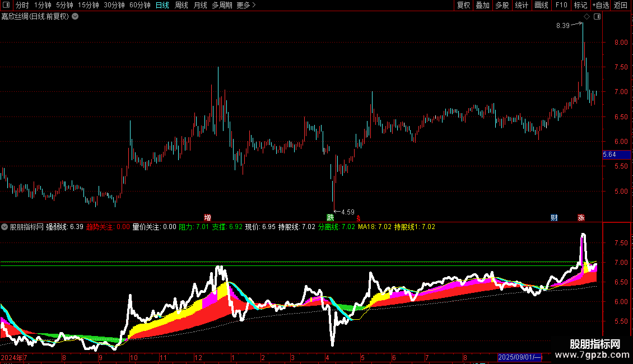
Task: Select the 15分钟 period tab
Action: [89, 5]
